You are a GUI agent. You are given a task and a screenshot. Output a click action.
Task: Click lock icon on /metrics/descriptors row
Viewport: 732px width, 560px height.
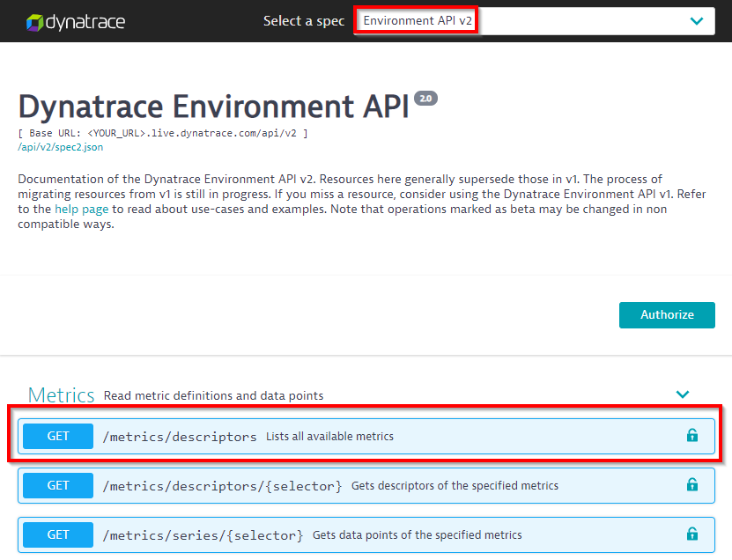point(692,435)
